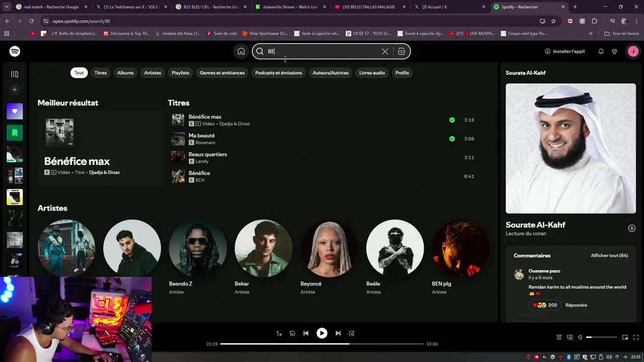Skip forward 15 seconds
Image resolution: width=644 pixels, height=362 pixels.
[352, 333]
